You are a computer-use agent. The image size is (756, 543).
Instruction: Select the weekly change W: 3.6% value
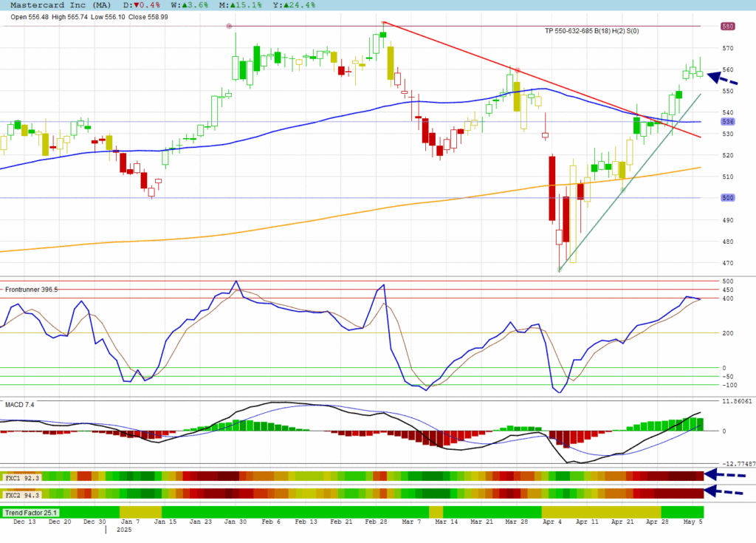pos(190,5)
